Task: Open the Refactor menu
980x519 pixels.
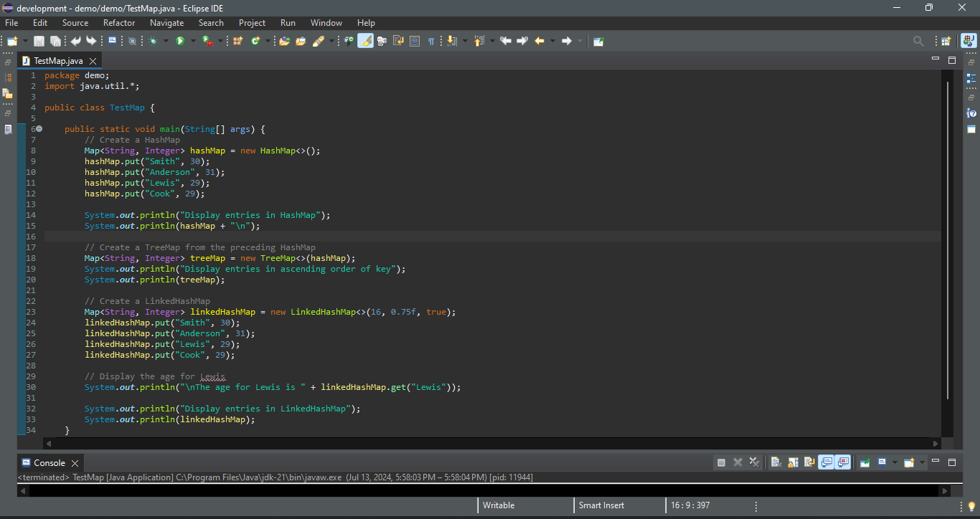Action: (x=119, y=23)
